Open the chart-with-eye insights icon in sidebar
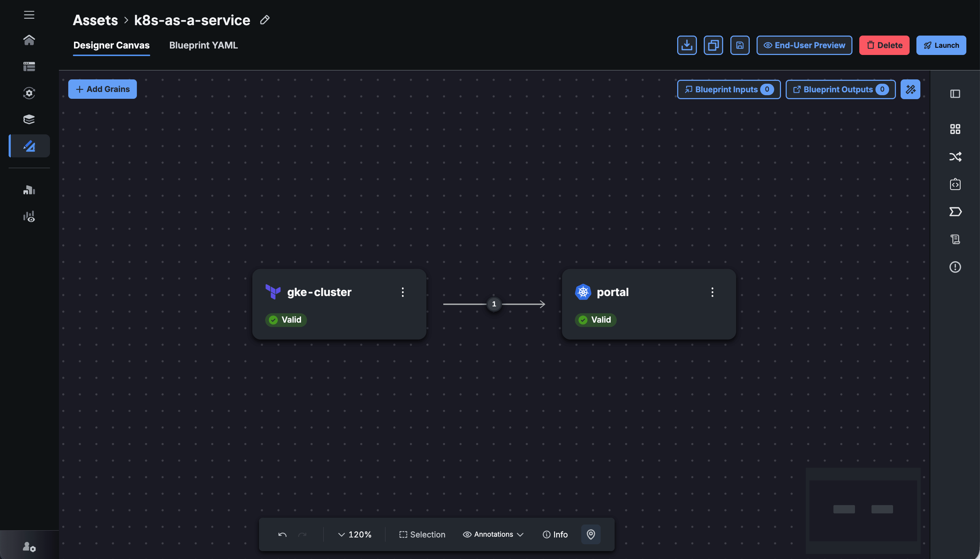This screenshot has width=980, height=559. (29, 217)
